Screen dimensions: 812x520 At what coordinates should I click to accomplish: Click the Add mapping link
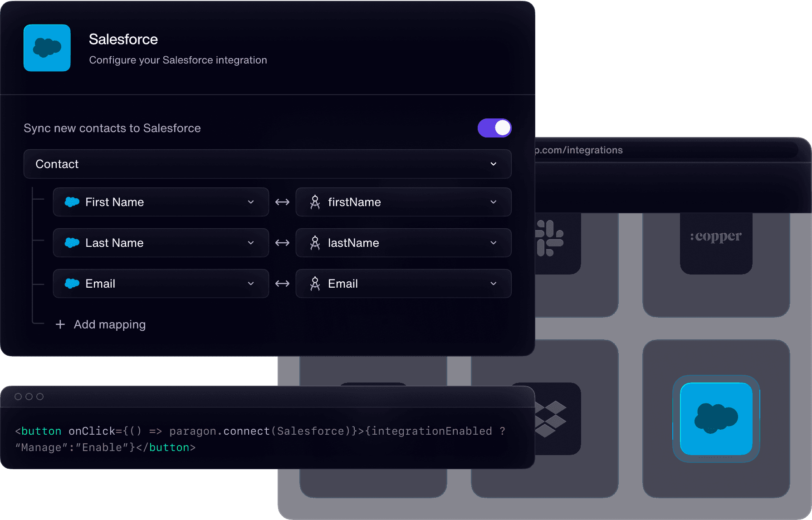tap(110, 324)
